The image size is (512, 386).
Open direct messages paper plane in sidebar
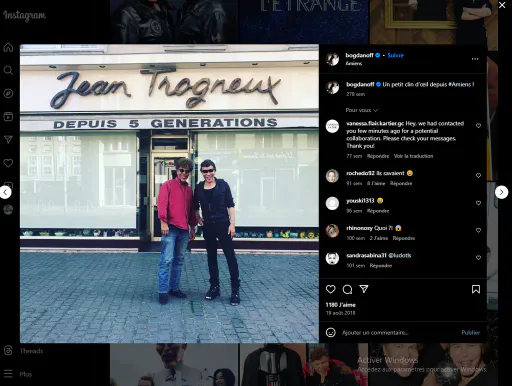click(x=8, y=139)
